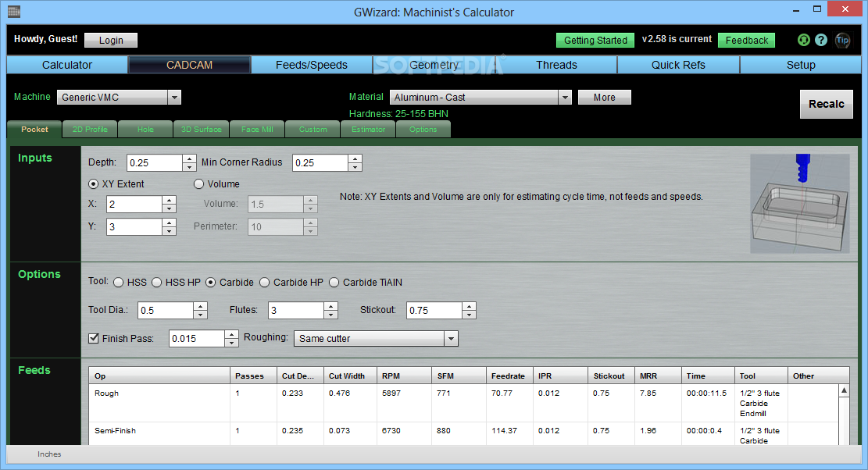Switch to the Geometry tab
Screen dimensions: 868x470
(434, 65)
